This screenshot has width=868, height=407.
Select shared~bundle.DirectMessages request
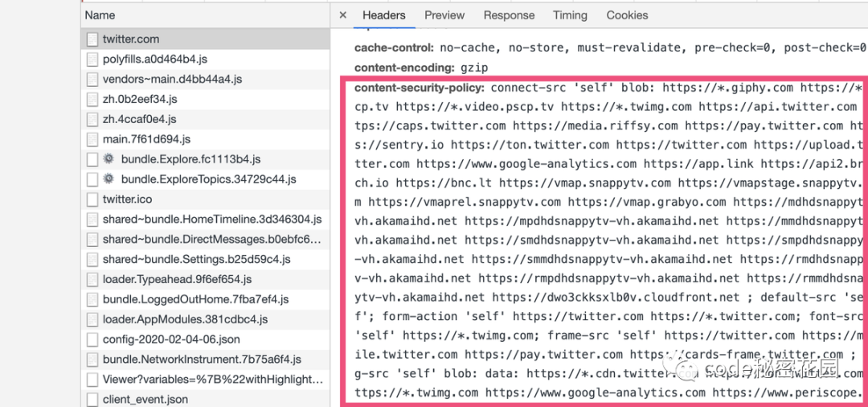pyautogui.click(x=205, y=239)
